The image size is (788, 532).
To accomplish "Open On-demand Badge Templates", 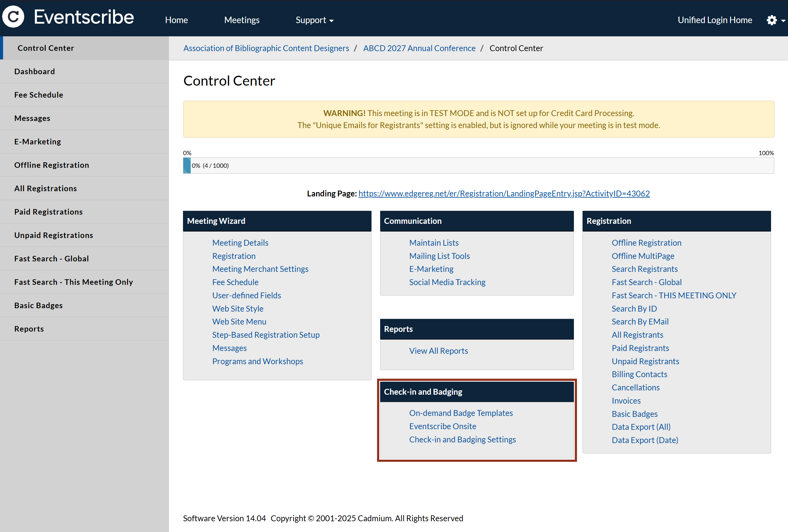I will (x=461, y=413).
